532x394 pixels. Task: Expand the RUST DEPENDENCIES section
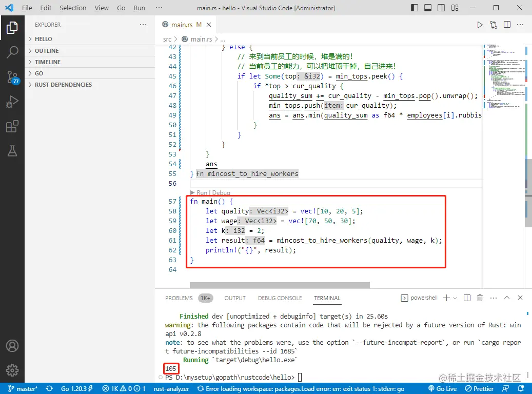90,85
